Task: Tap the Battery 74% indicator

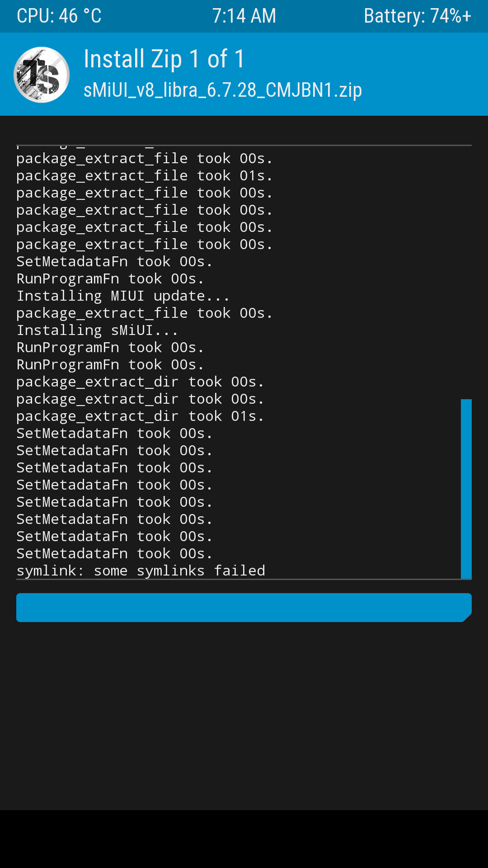Action: pos(418,16)
